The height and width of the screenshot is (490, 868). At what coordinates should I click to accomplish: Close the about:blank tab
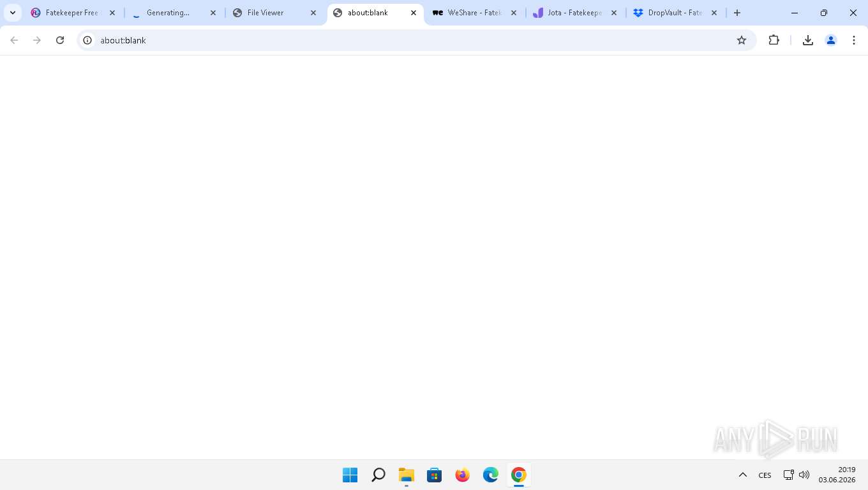[x=414, y=13]
